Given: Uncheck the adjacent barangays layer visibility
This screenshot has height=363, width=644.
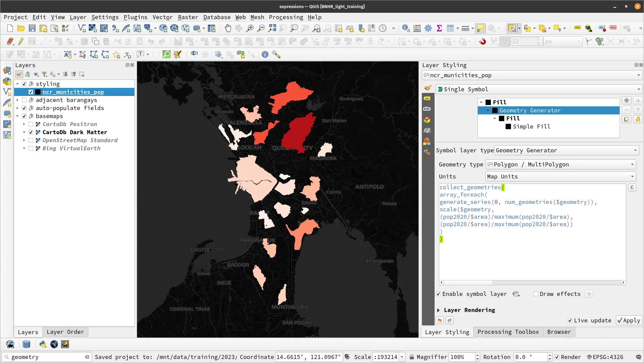Looking at the screenshot, I should [x=24, y=100].
